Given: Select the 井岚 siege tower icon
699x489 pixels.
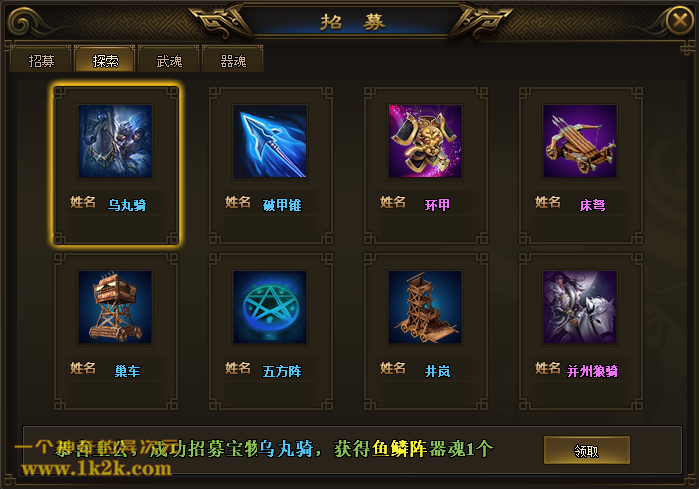Looking at the screenshot, I should coord(425,307).
